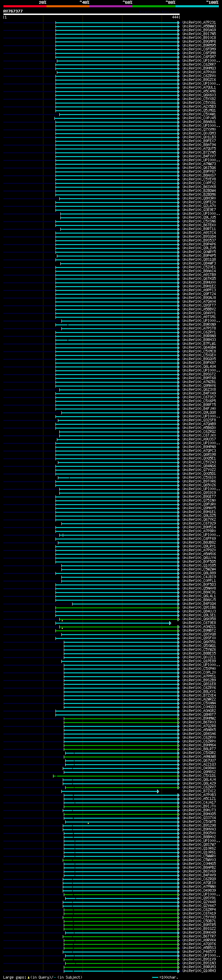Open hit UniRef100_B9SAG9
Image resolution: width=222 pixels, height=980 pixels.
point(199,30)
